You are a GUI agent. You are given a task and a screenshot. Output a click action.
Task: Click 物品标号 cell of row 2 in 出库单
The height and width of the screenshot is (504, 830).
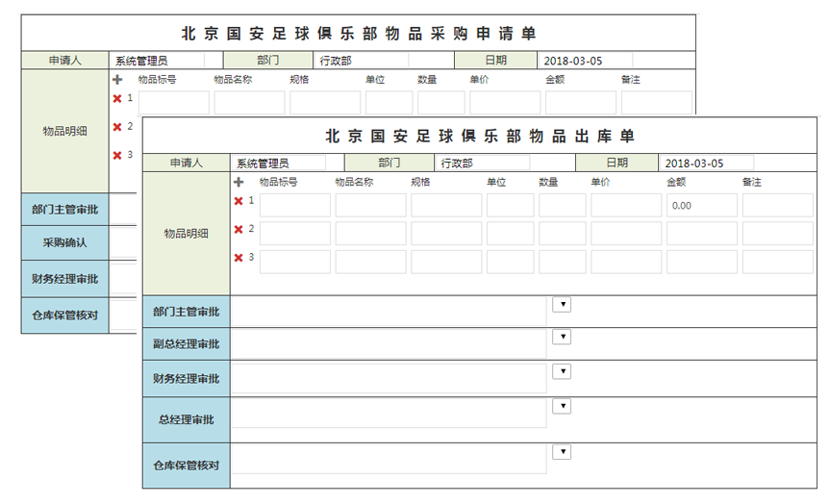tap(295, 234)
